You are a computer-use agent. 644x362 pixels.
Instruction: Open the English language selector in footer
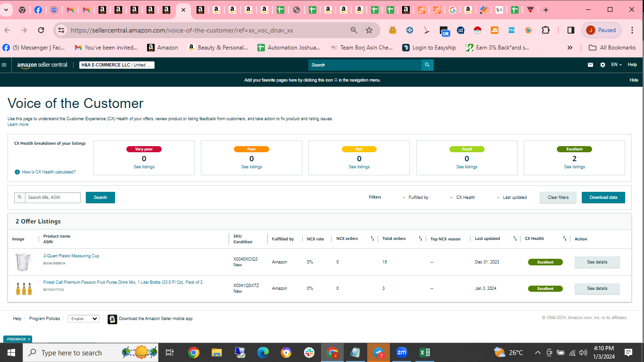point(83,319)
